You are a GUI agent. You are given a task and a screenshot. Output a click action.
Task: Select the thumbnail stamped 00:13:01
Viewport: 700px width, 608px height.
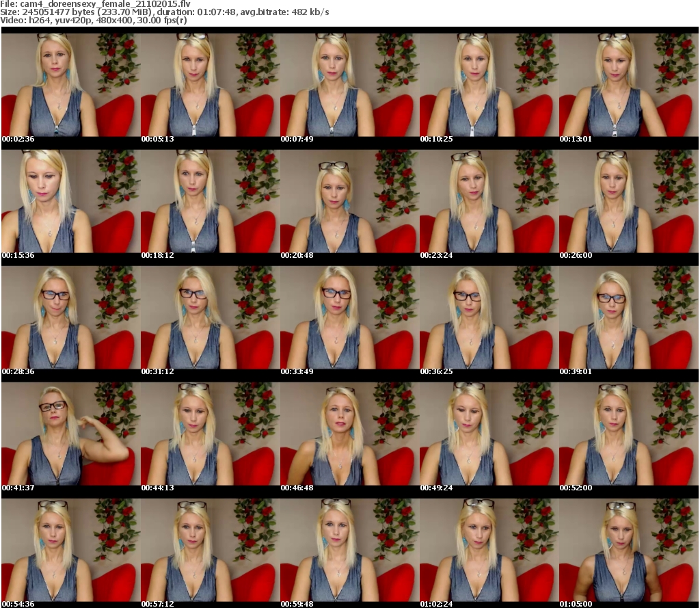(629, 85)
